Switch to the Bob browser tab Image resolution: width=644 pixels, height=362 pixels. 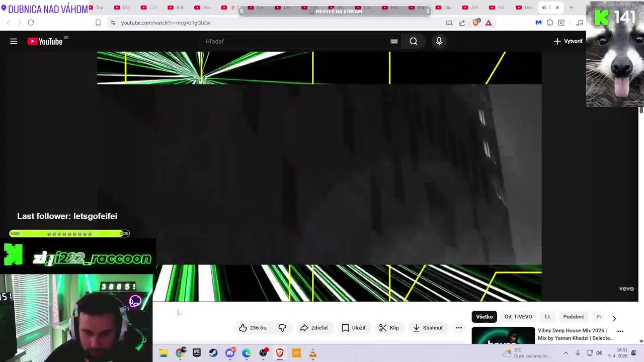176,8
